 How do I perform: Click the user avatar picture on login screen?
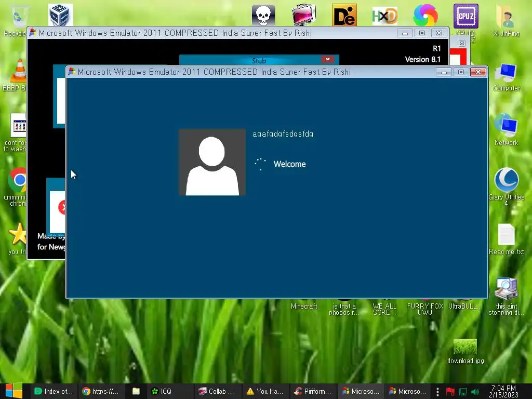pos(212,162)
